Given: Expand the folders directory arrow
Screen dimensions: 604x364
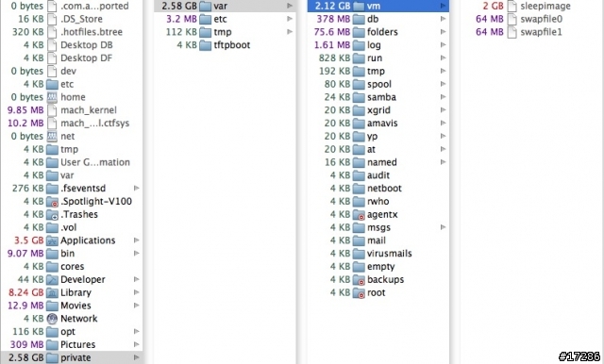Looking at the screenshot, I should [443, 32].
